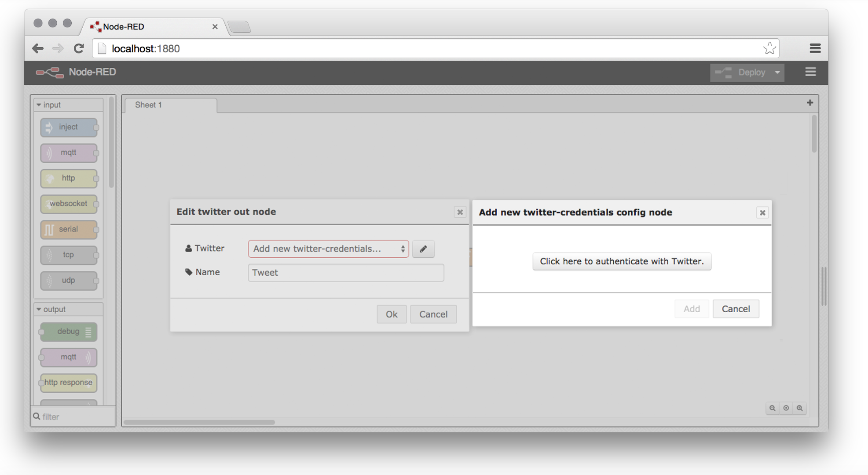The image size is (868, 475).
Task: Open the Deploy options dropdown arrow
Action: tap(777, 73)
